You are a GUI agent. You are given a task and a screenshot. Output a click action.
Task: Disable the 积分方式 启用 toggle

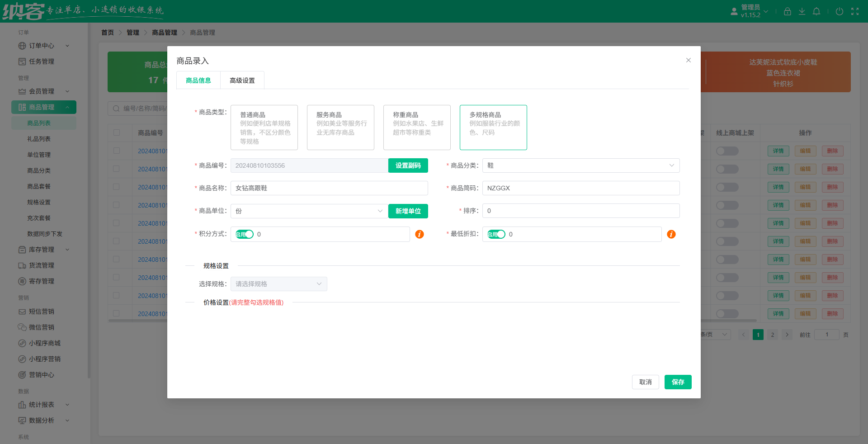pos(244,234)
